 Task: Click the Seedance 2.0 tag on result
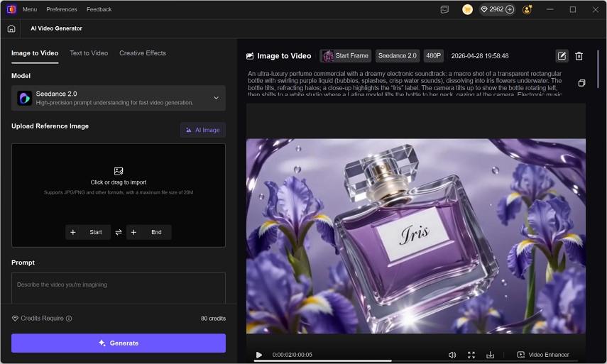[x=397, y=56]
